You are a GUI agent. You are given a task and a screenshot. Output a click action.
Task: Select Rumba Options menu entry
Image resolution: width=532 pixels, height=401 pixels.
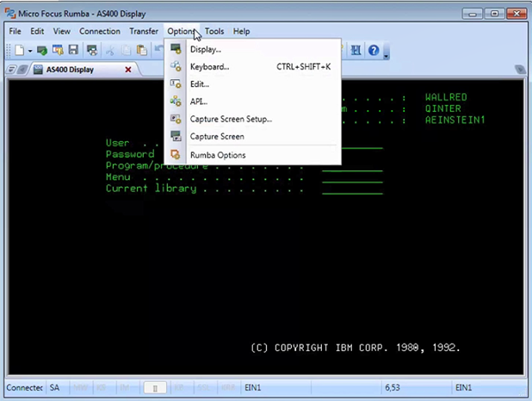coord(253,155)
